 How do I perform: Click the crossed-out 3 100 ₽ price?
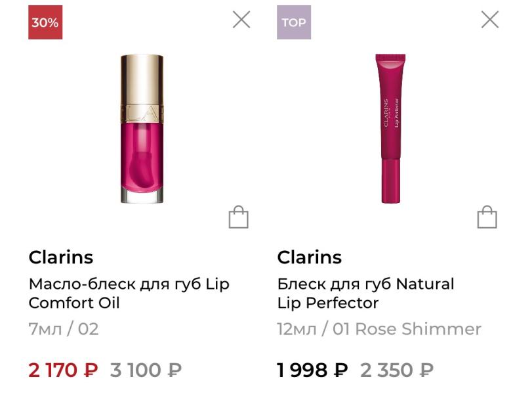pos(146,370)
